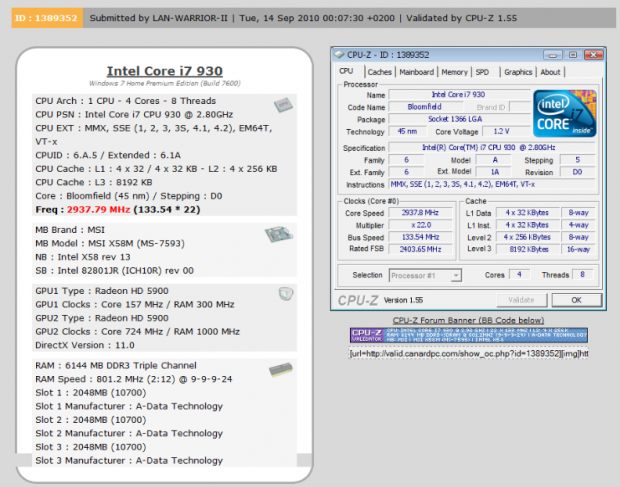Click the GPU2 Clocks Core 724 MHz line
Screen dimensions: 620x487
point(138,332)
